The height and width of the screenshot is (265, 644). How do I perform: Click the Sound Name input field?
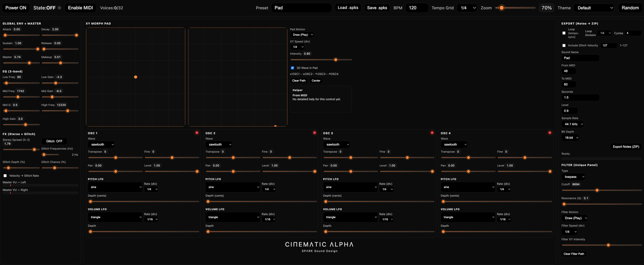pos(580,58)
